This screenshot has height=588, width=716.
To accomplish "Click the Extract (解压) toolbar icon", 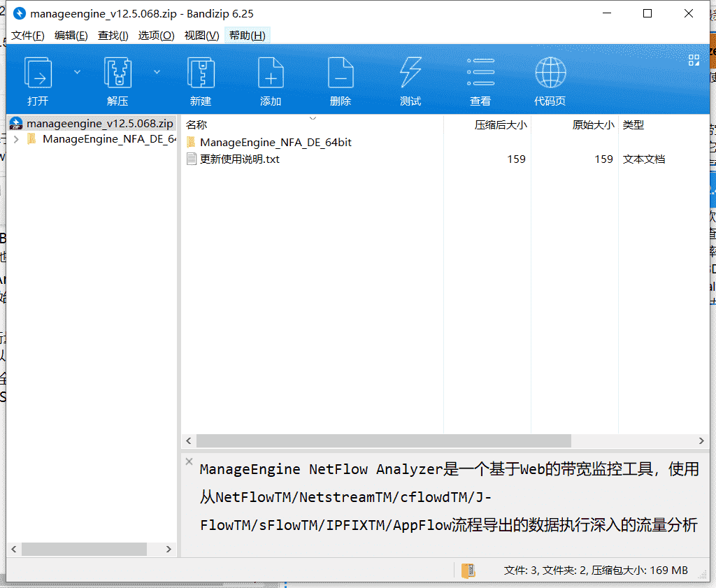I will [117, 73].
